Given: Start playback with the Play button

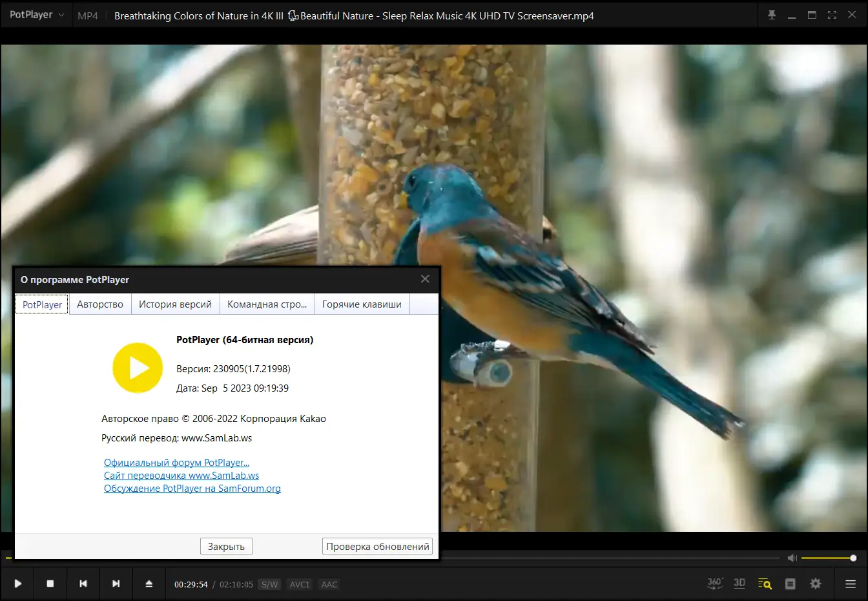Looking at the screenshot, I should [x=18, y=584].
